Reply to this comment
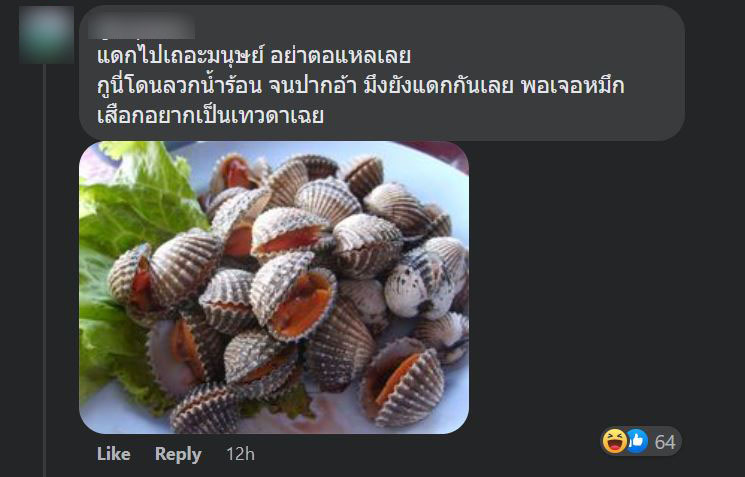 [178, 454]
